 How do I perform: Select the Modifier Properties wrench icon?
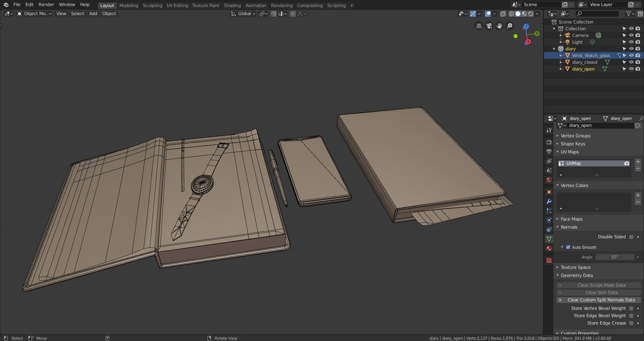(x=549, y=201)
